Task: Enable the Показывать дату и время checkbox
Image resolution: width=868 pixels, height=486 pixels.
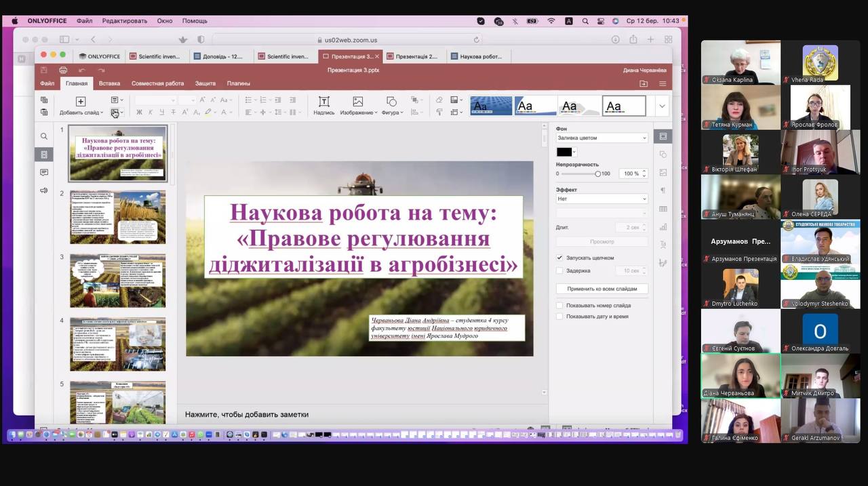Action: coord(559,317)
